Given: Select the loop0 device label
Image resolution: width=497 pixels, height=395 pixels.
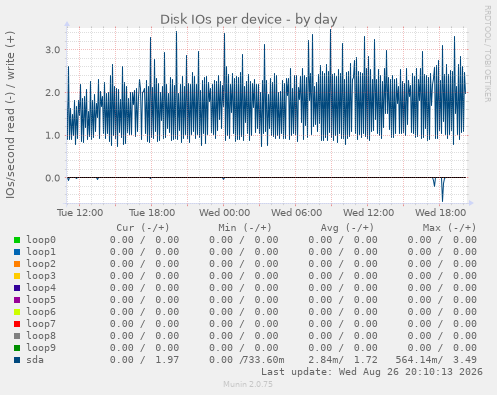Looking at the screenshot, I should (x=41, y=240).
